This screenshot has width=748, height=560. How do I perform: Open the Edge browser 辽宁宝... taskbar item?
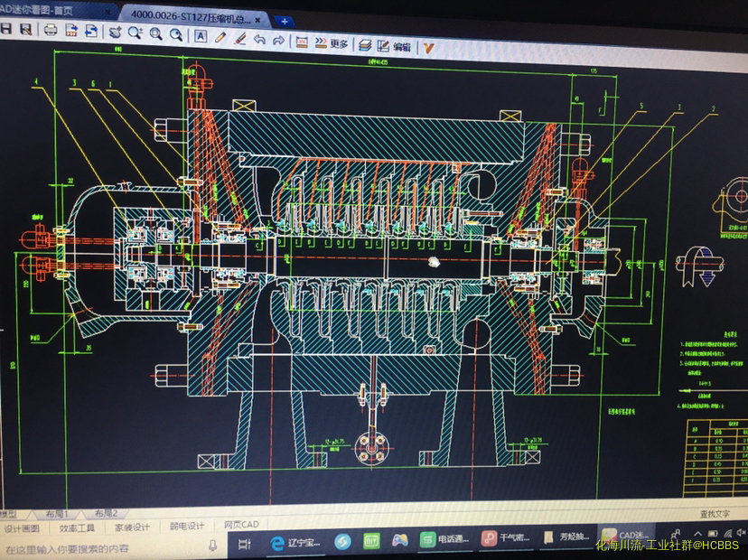tap(295, 543)
